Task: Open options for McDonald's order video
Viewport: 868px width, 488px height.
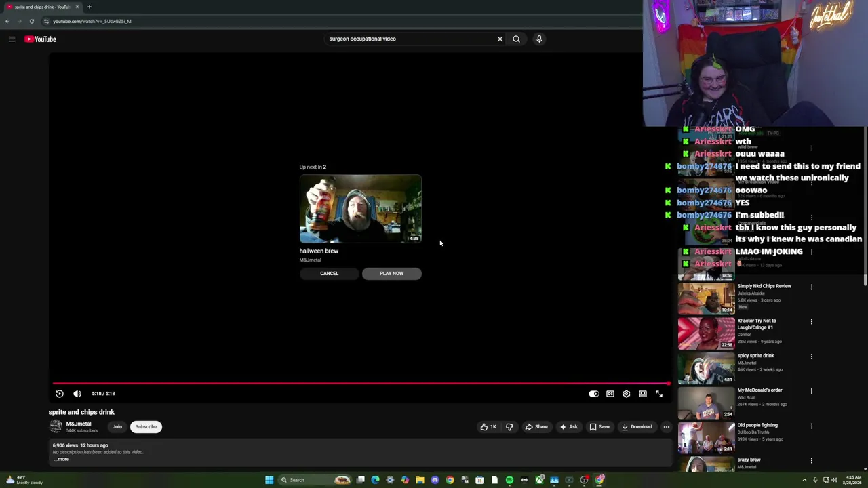Action: (x=811, y=391)
